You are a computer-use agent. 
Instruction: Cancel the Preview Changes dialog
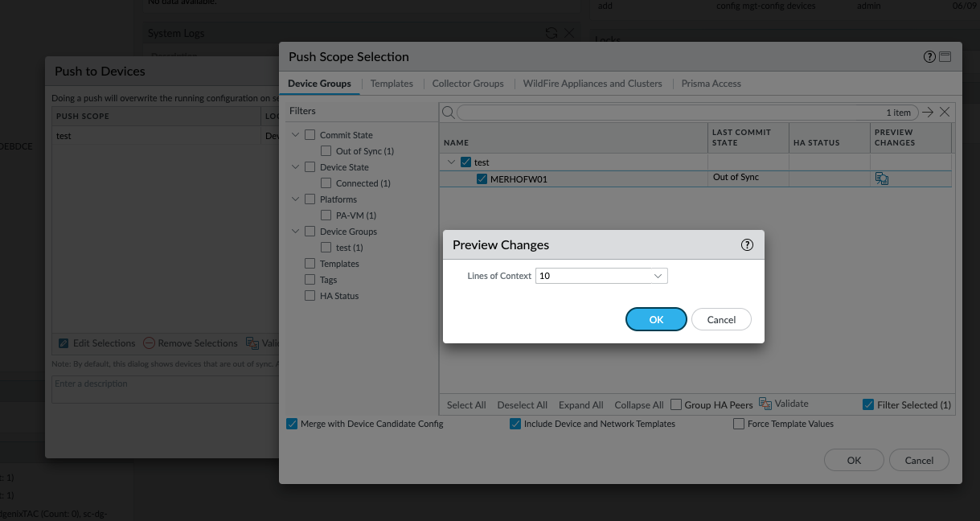tap(721, 319)
